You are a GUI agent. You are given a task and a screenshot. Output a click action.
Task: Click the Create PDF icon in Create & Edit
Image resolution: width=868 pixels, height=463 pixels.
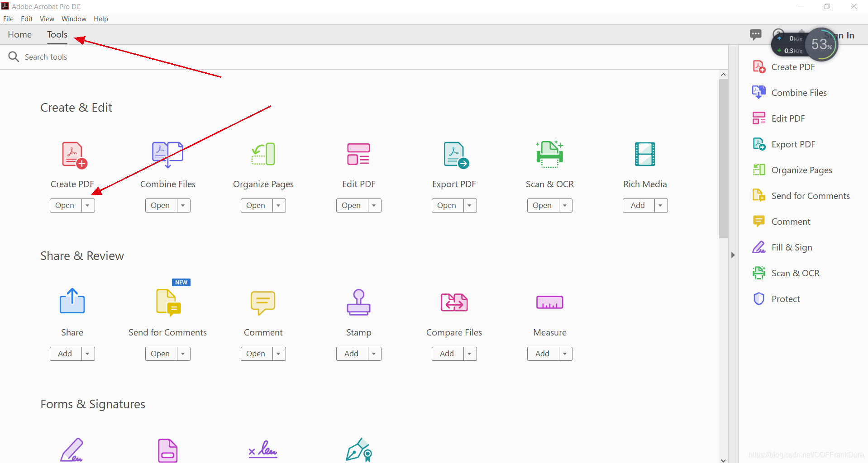coord(74,155)
